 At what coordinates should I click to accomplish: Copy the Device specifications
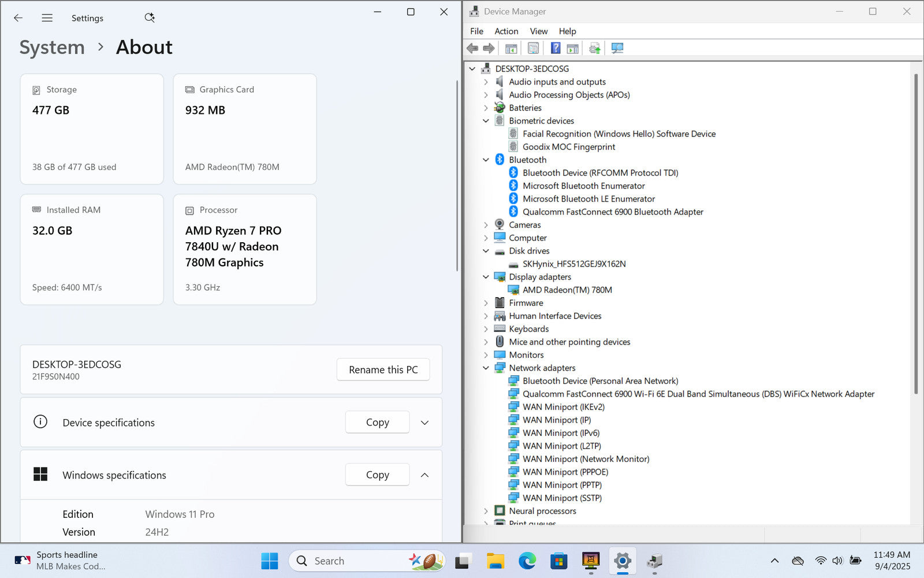click(377, 423)
